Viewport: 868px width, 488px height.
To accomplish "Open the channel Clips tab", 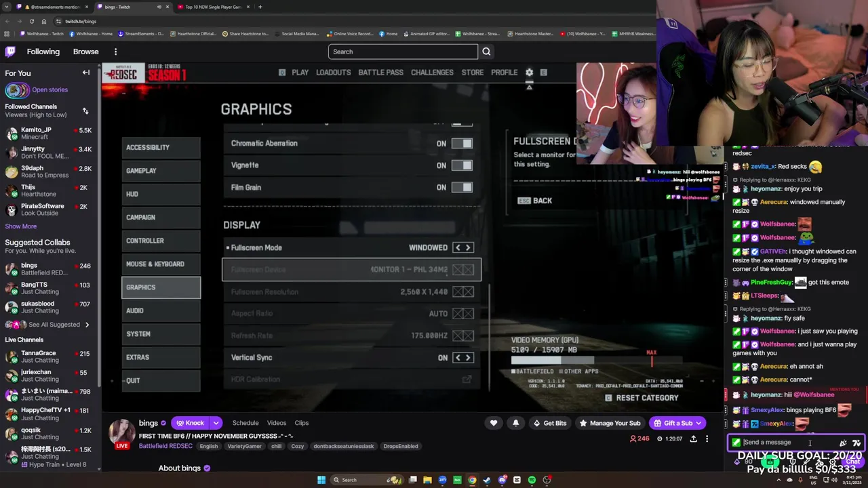I will (x=302, y=423).
